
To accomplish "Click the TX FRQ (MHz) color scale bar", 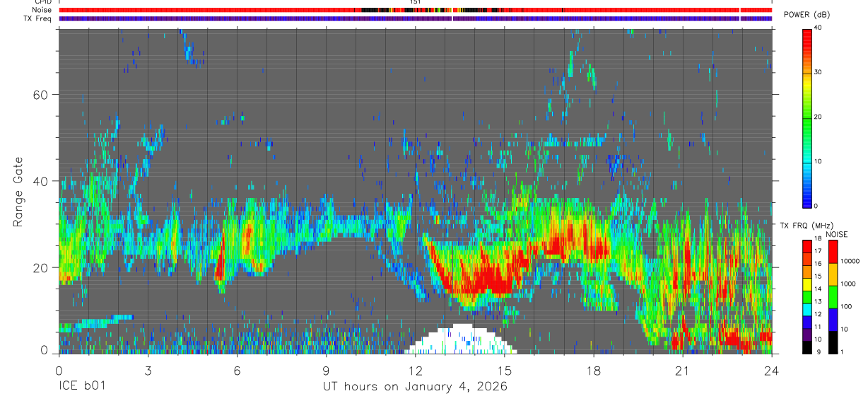I will pyautogui.click(x=807, y=297).
